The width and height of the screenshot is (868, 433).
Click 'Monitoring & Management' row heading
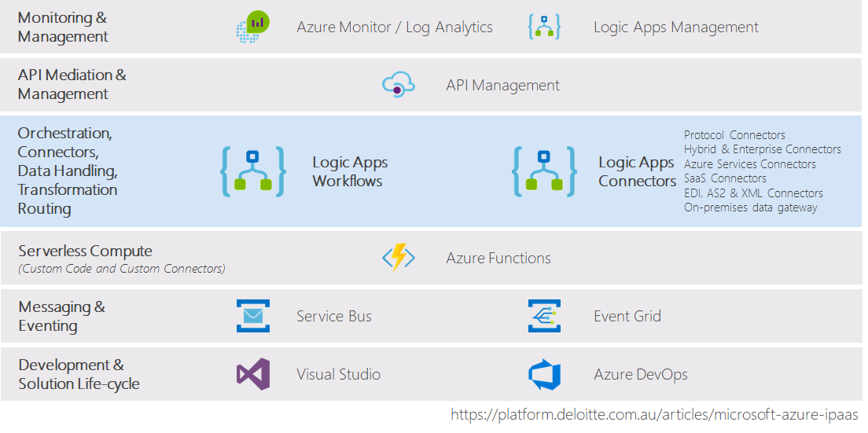coord(63,27)
